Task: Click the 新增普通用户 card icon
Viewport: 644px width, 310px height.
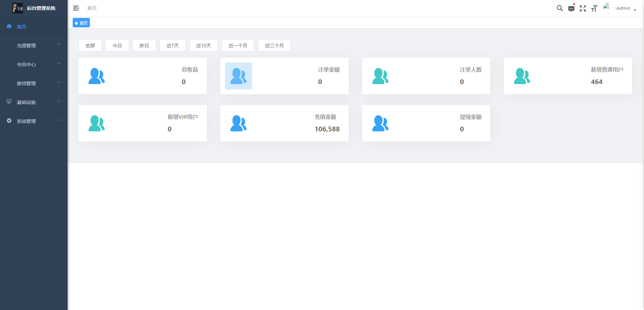Action: pyautogui.click(x=522, y=76)
